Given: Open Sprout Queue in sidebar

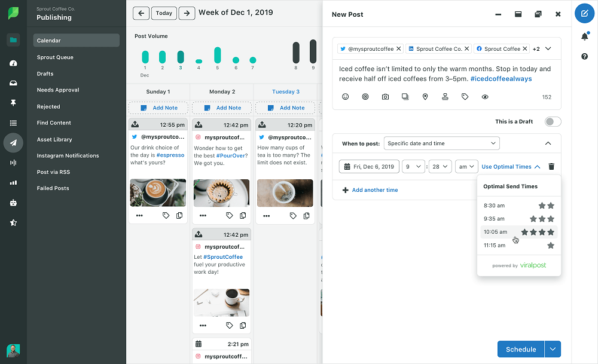Looking at the screenshot, I should point(55,57).
